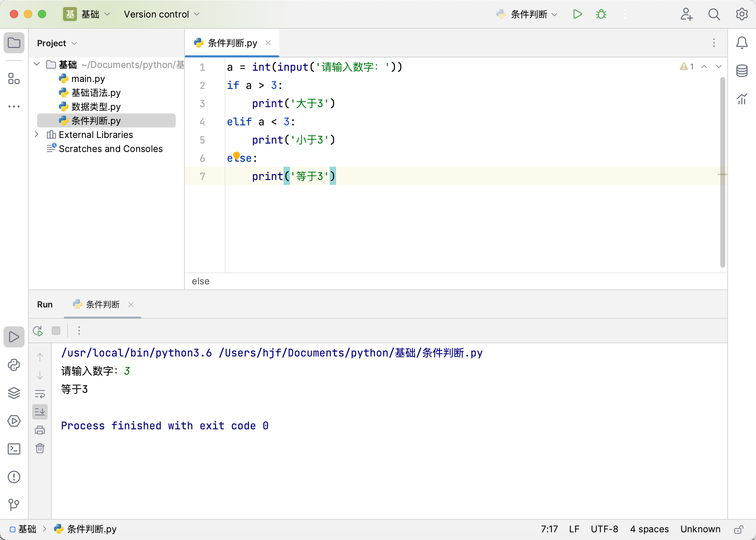The width and height of the screenshot is (756, 540).
Task: Open the Project tool window folder icon
Action: pyautogui.click(x=14, y=43)
